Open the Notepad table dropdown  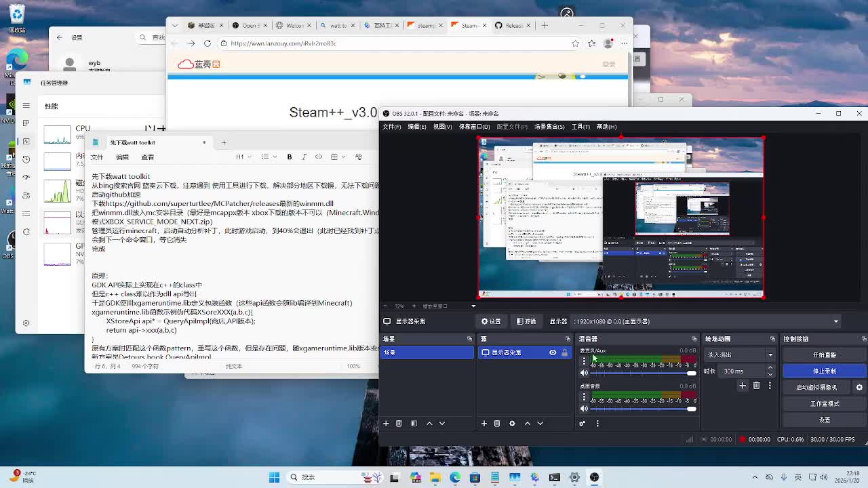(337, 157)
